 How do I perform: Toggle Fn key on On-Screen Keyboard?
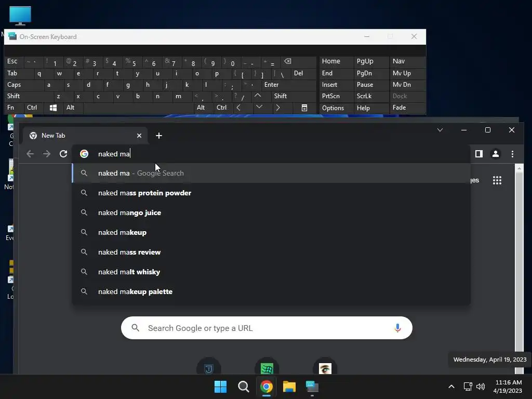tap(14, 108)
